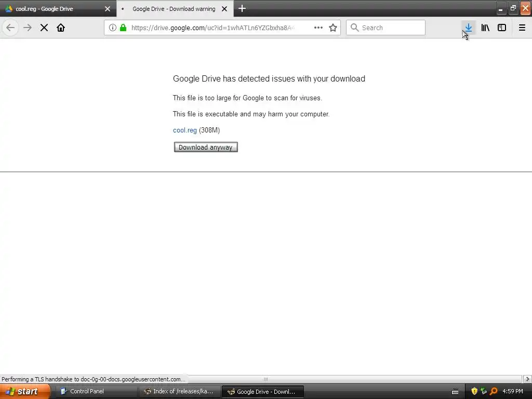The width and height of the screenshot is (532, 399).
Task: Show site information icon in address bar
Action: click(x=113, y=28)
